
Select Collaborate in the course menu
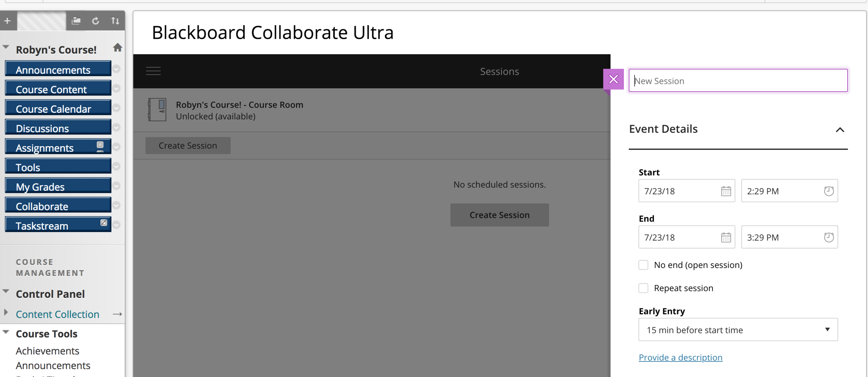pos(58,206)
